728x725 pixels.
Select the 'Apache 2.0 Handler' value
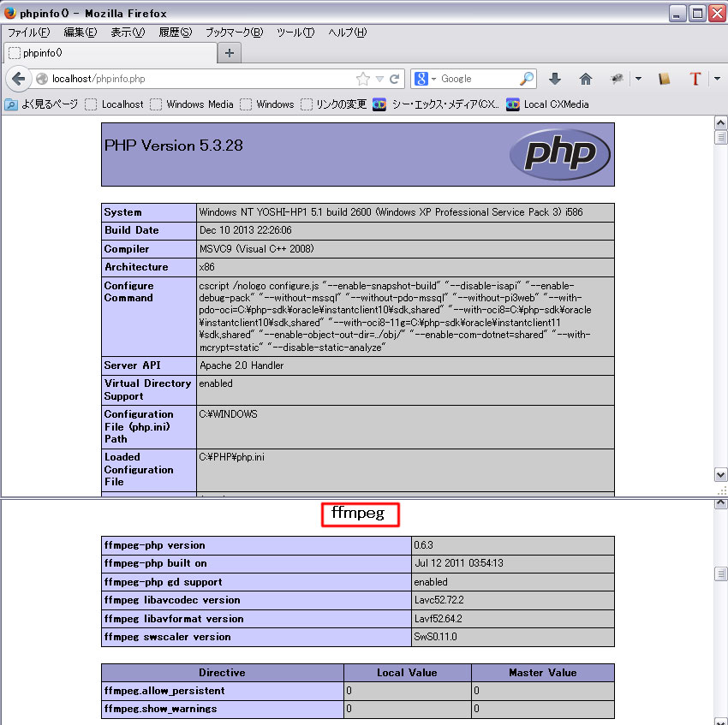242,365
